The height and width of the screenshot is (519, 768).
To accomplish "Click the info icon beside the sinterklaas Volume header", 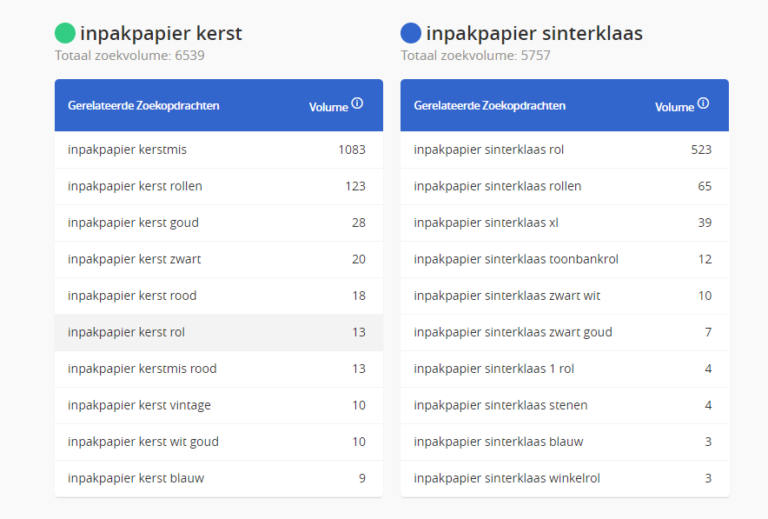I will [x=703, y=103].
